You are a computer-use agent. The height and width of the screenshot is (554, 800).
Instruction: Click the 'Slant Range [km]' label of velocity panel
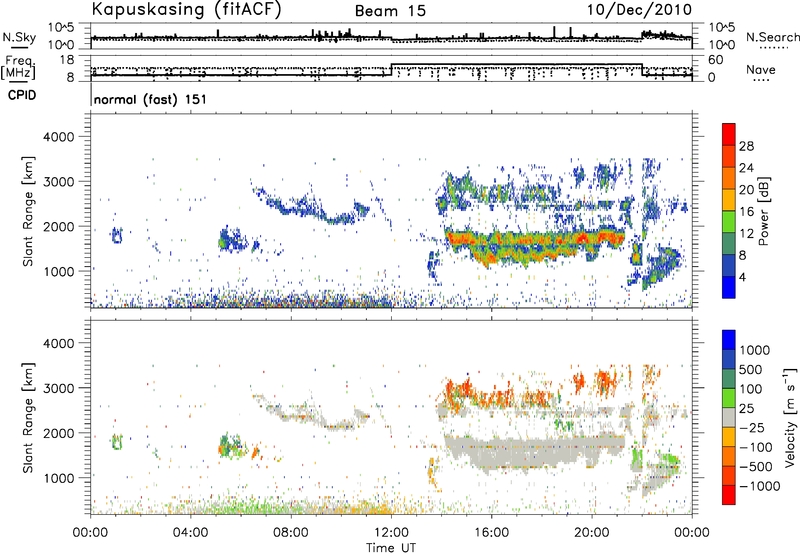[x=28, y=418]
